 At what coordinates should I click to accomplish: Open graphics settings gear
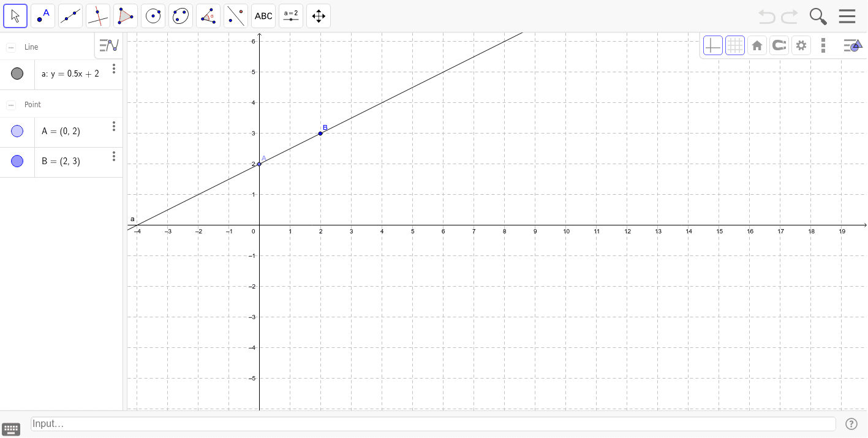click(801, 45)
